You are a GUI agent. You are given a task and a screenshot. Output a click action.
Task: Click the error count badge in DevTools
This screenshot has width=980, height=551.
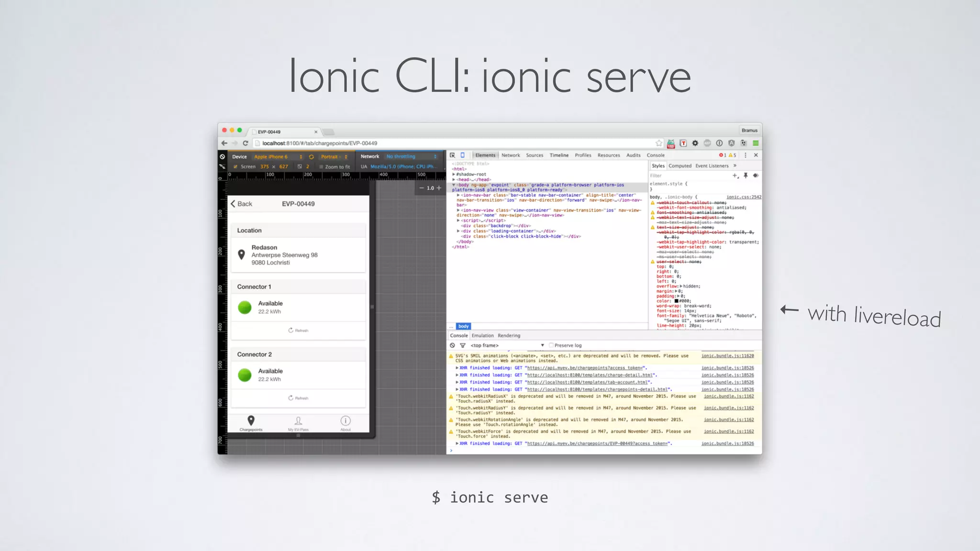point(723,155)
